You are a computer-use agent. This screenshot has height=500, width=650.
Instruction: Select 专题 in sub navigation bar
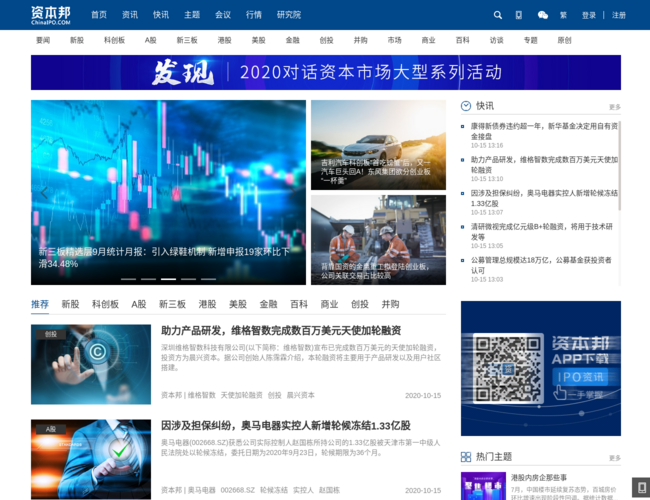coord(530,40)
